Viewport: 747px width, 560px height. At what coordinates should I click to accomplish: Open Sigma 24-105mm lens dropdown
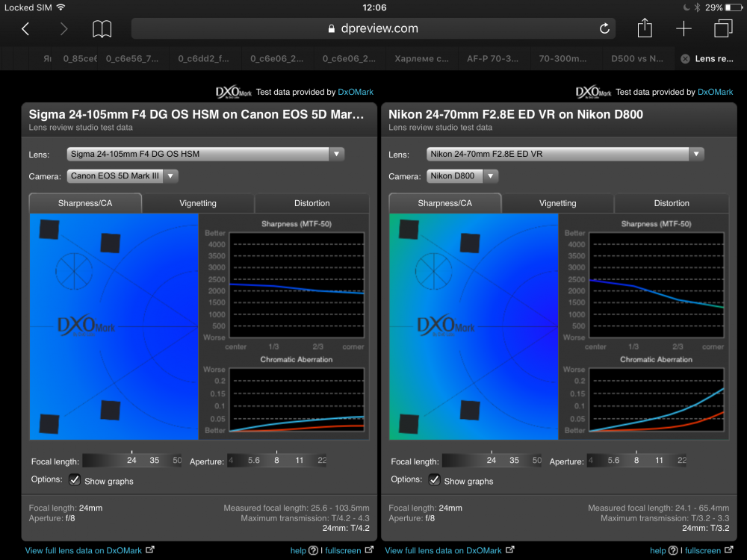(x=205, y=154)
